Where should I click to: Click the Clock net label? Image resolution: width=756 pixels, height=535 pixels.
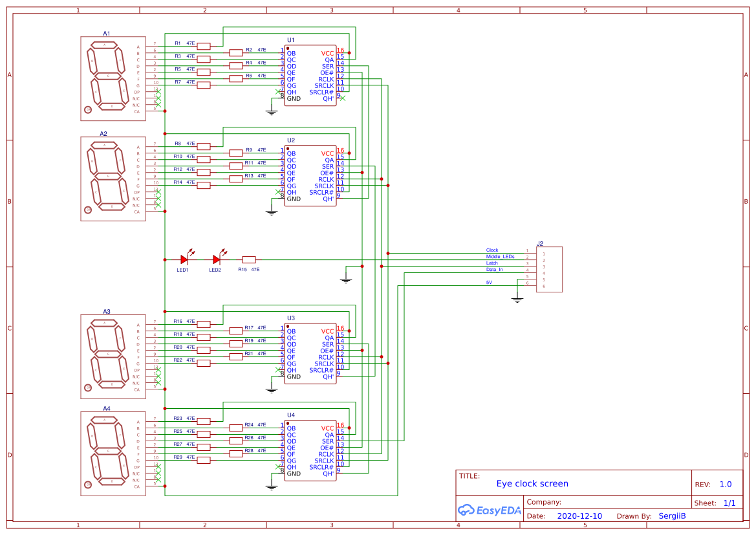(x=491, y=250)
